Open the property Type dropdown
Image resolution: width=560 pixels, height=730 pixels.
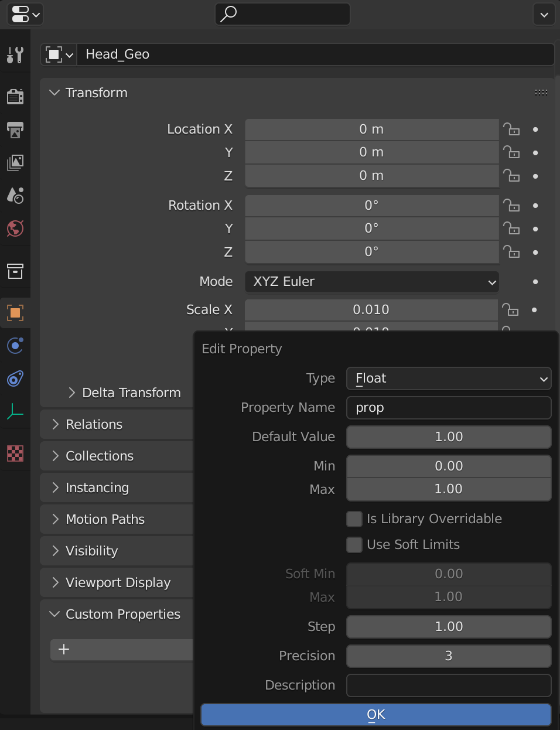(x=449, y=378)
